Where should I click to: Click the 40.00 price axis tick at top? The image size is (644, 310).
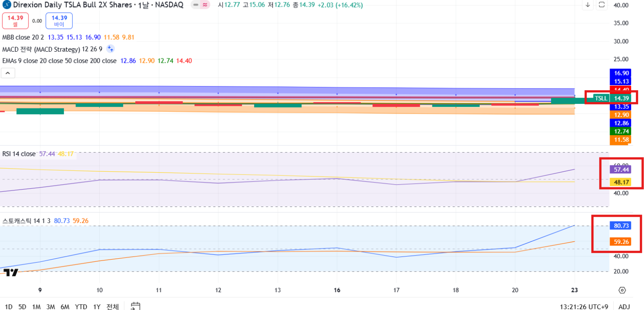[621, 5]
